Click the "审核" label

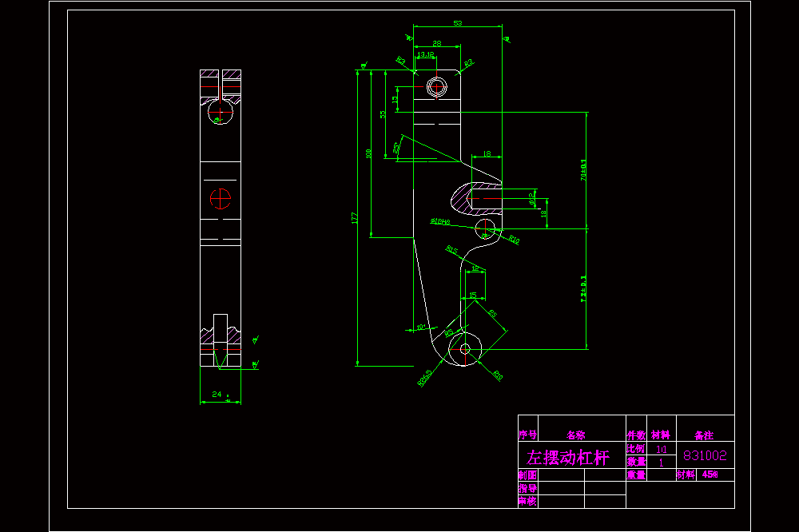coord(527,501)
